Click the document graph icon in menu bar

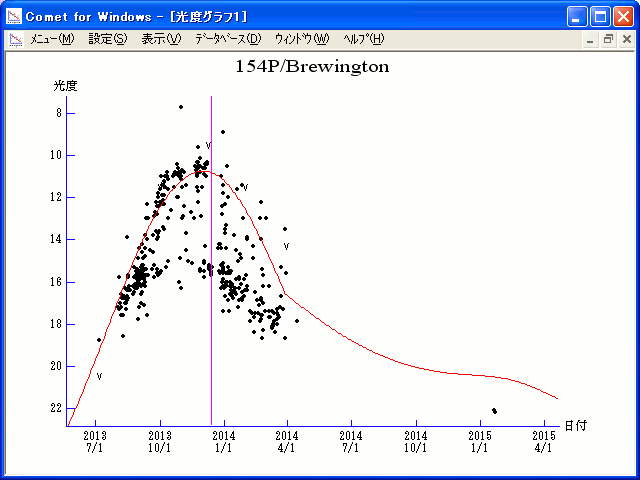[16, 40]
